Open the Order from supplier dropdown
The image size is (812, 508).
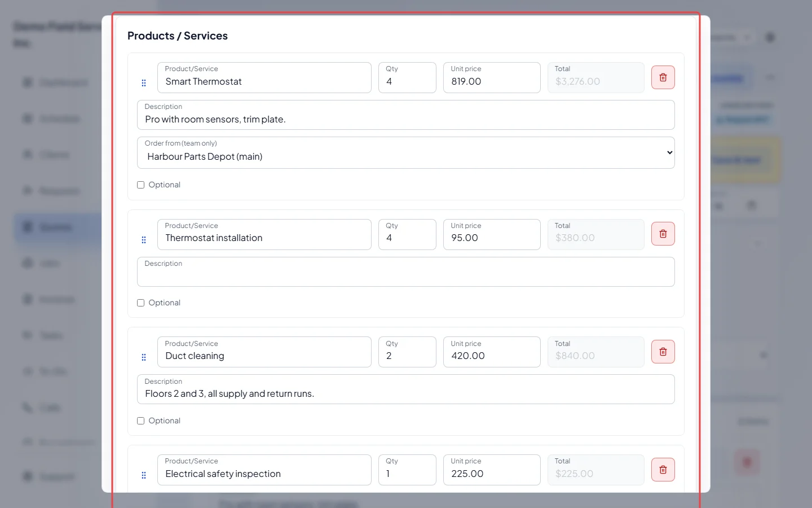[x=406, y=152]
